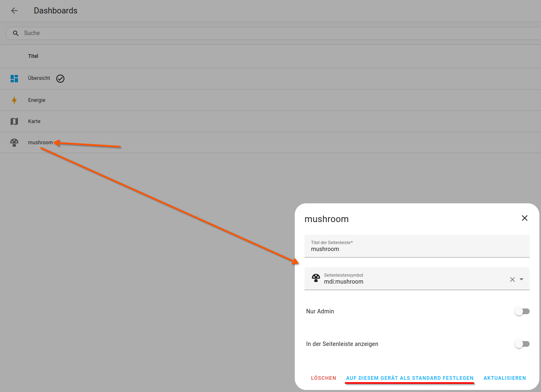Focus the Suche search field

pyautogui.click(x=274, y=33)
